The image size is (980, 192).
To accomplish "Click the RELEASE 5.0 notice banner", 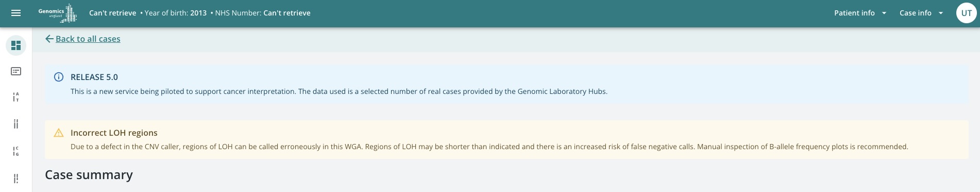I will (506, 84).
